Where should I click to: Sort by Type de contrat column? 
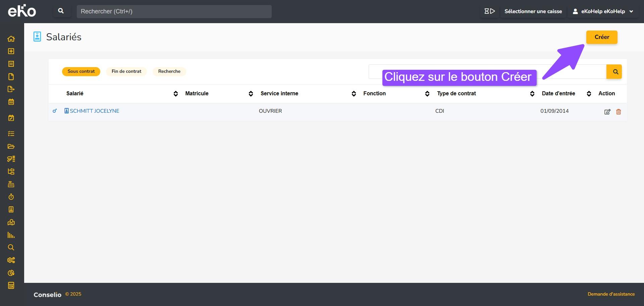532,94
